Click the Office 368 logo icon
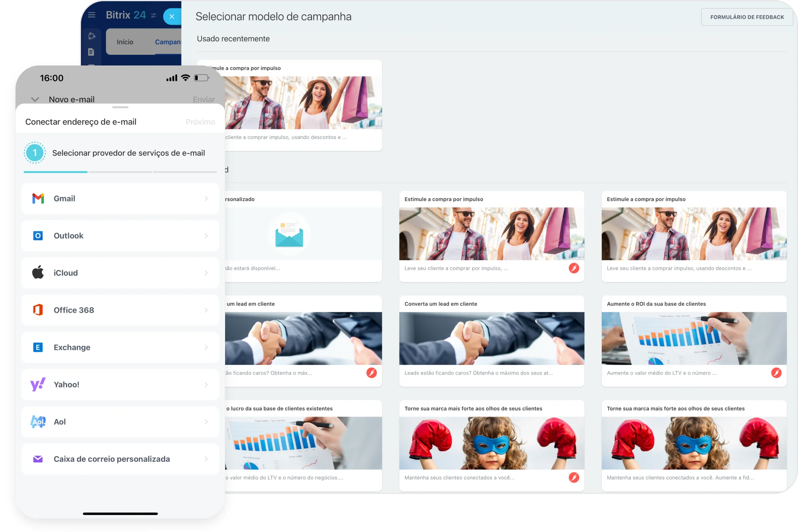The width and height of the screenshot is (798, 532). [38, 310]
